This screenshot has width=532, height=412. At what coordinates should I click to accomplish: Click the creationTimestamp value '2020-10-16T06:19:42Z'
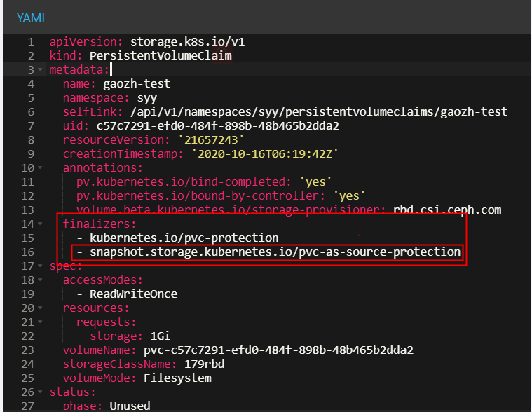click(x=265, y=154)
